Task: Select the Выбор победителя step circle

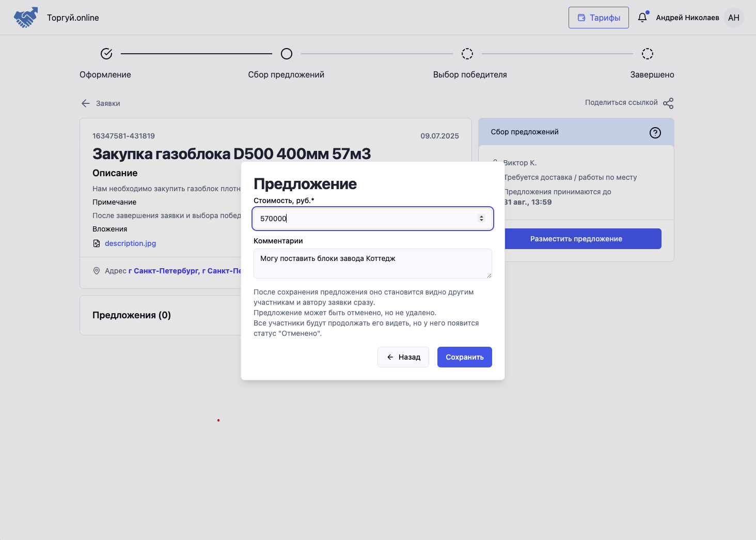Action: coord(467,54)
